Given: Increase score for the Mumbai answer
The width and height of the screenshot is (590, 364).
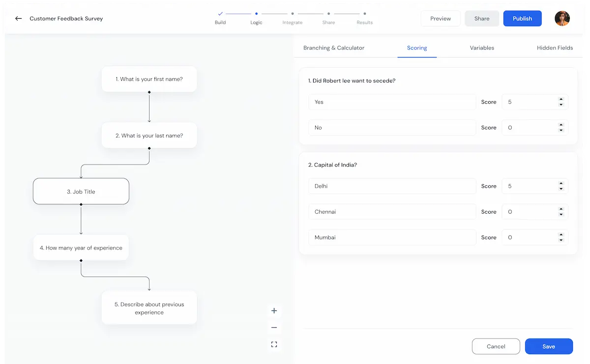Looking at the screenshot, I should pos(561,235).
